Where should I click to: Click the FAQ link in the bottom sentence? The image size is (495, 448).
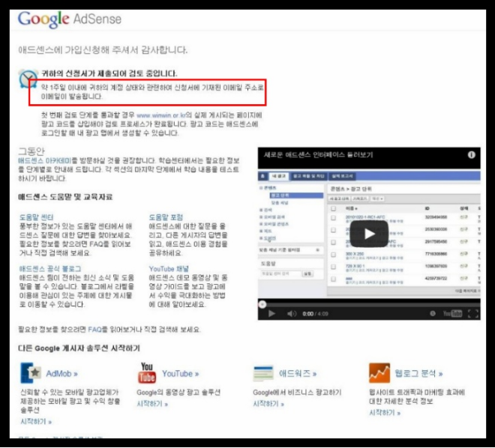pyautogui.click(x=94, y=330)
